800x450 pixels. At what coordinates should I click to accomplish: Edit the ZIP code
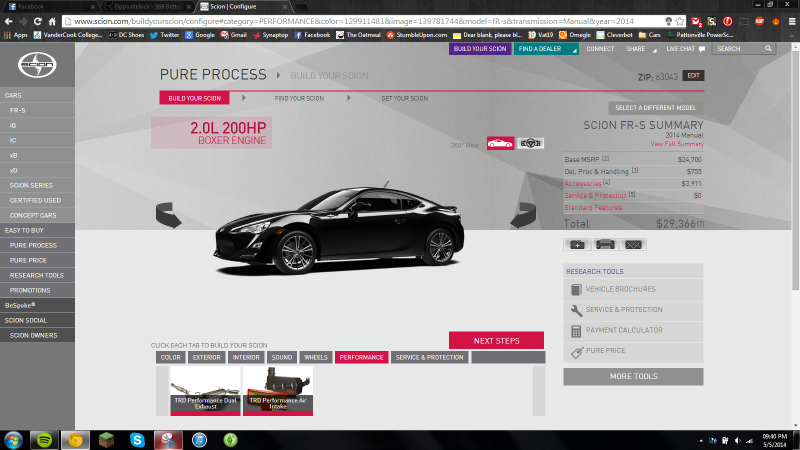pyautogui.click(x=693, y=76)
